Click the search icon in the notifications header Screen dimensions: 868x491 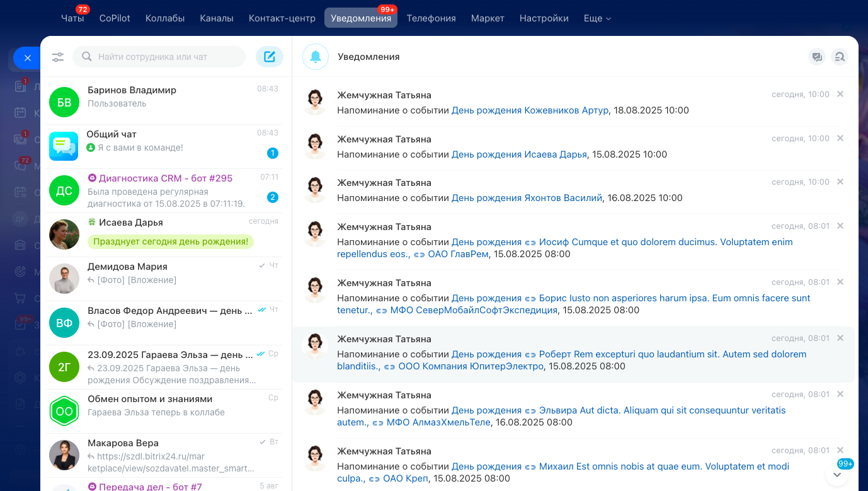pyautogui.click(x=840, y=57)
